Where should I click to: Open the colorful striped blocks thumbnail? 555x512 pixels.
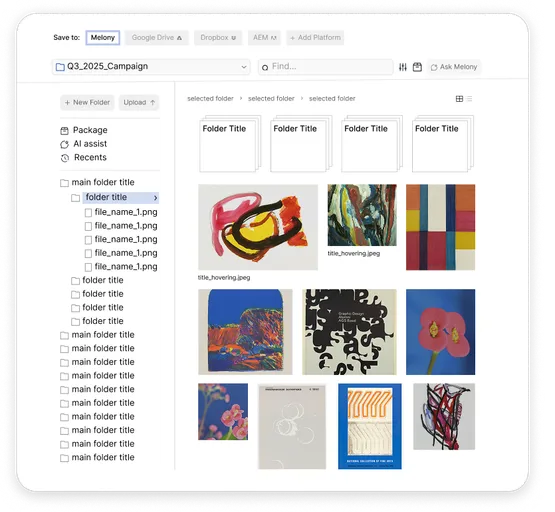pyautogui.click(x=440, y=227)
